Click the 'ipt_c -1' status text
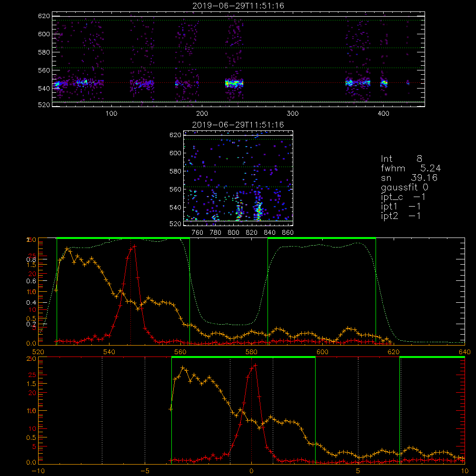The height and width of the screenshot is (476, 476). (x=403, y=197)
